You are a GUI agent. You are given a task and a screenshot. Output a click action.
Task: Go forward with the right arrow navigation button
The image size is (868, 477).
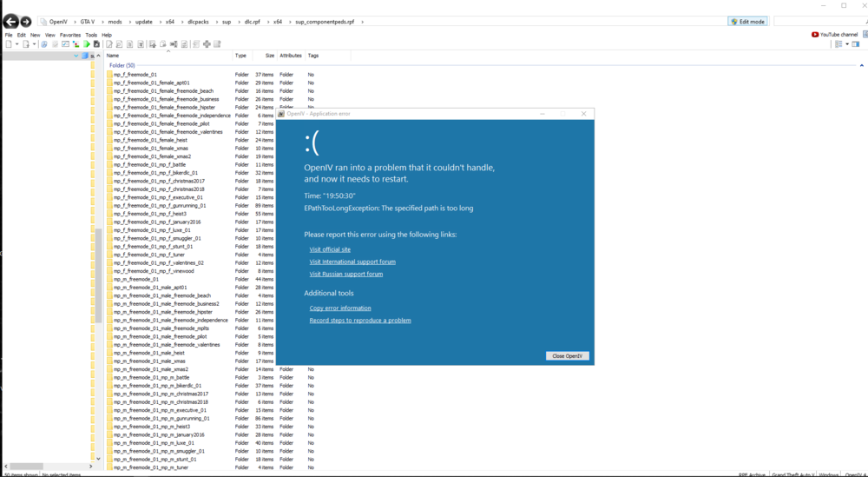coord(25,22)
